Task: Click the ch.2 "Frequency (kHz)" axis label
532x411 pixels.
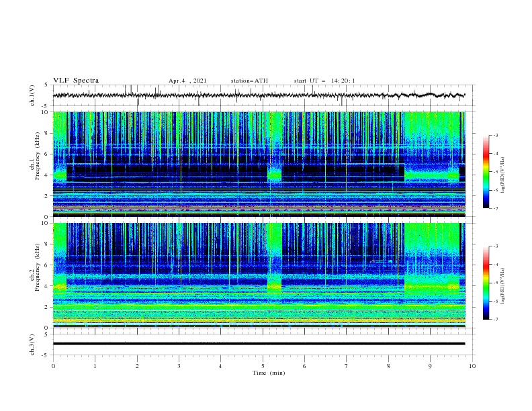Action: click(38, 267)
